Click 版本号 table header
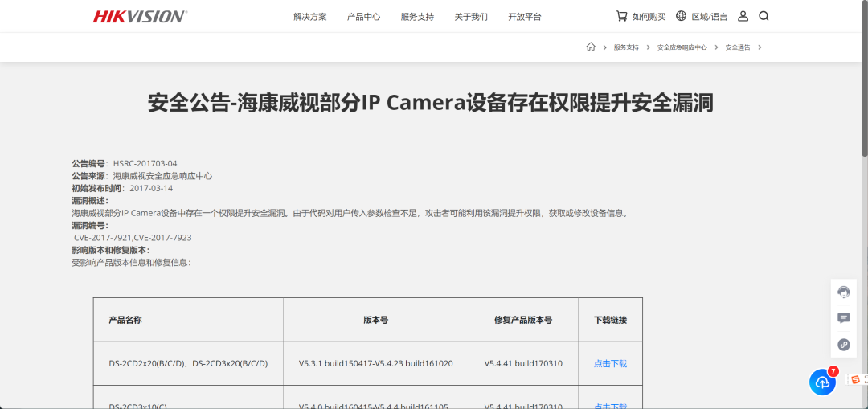This screenshot has width=868, height=409. pos(376,320)
